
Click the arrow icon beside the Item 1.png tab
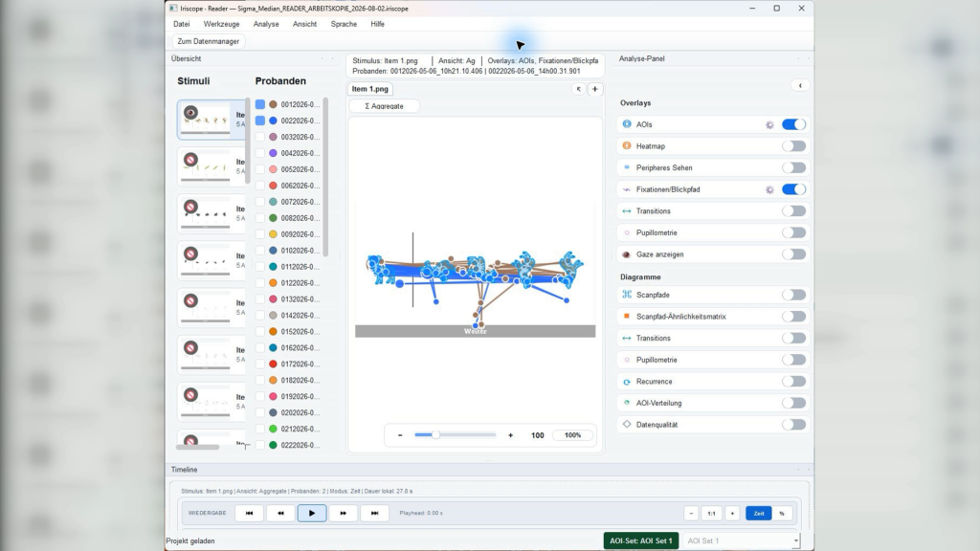pyautogui.click(x=579, y=89)
